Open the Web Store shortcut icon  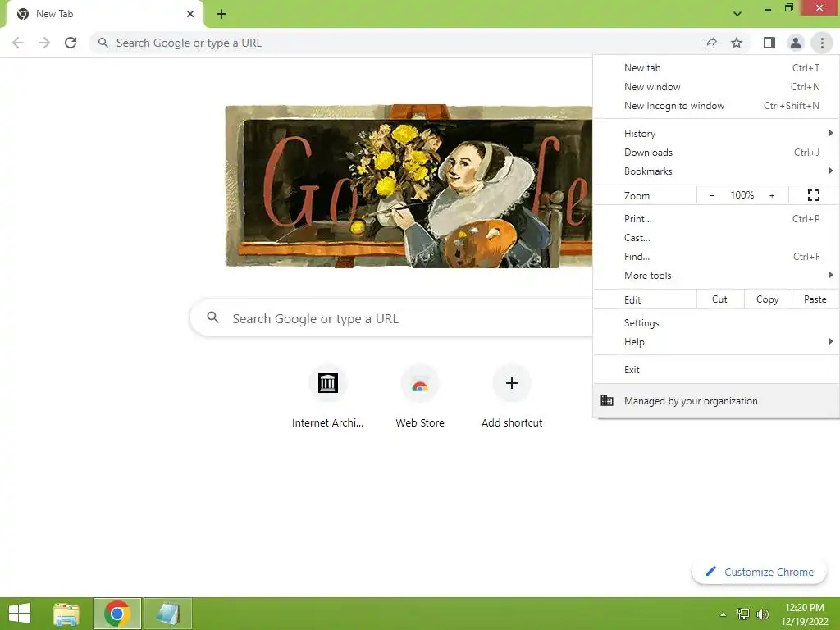click(x=420, y=383)
